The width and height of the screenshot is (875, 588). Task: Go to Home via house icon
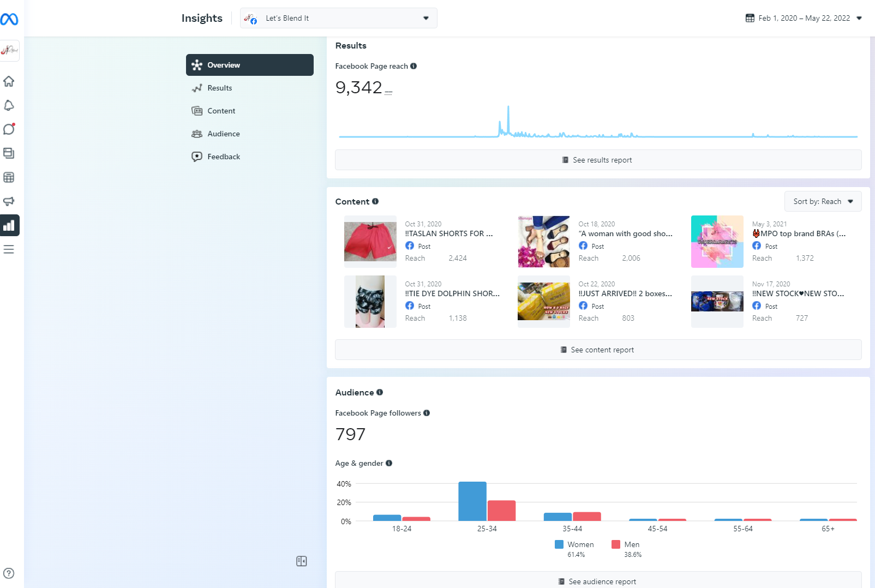9,81
